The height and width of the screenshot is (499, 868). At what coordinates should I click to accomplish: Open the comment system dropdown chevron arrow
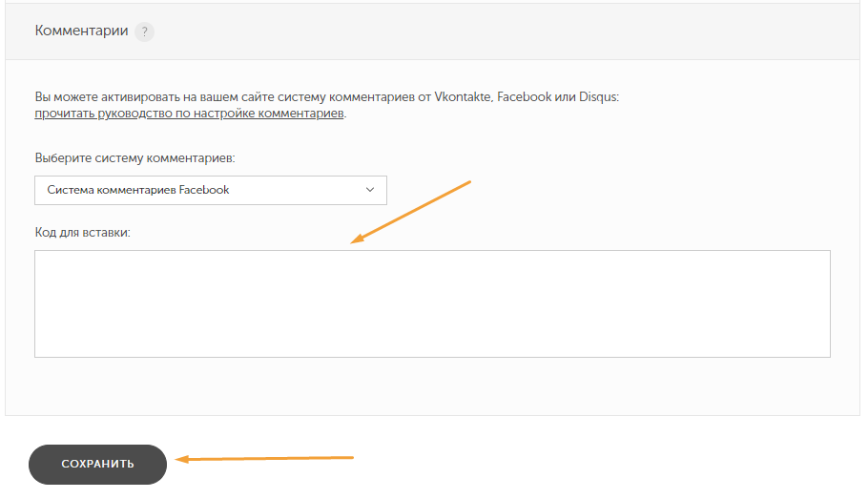click(370, 190)
